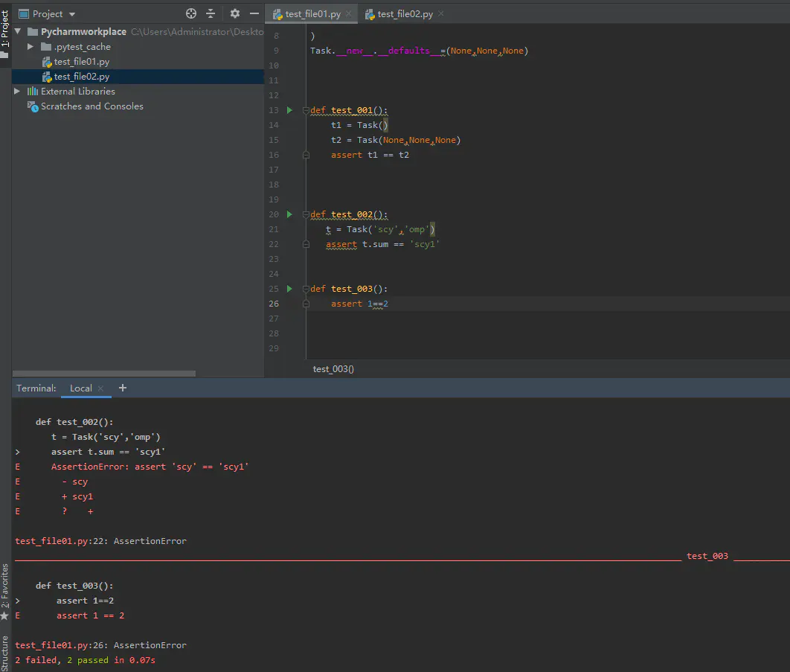Expand External Libraries node

coord(17,92)
